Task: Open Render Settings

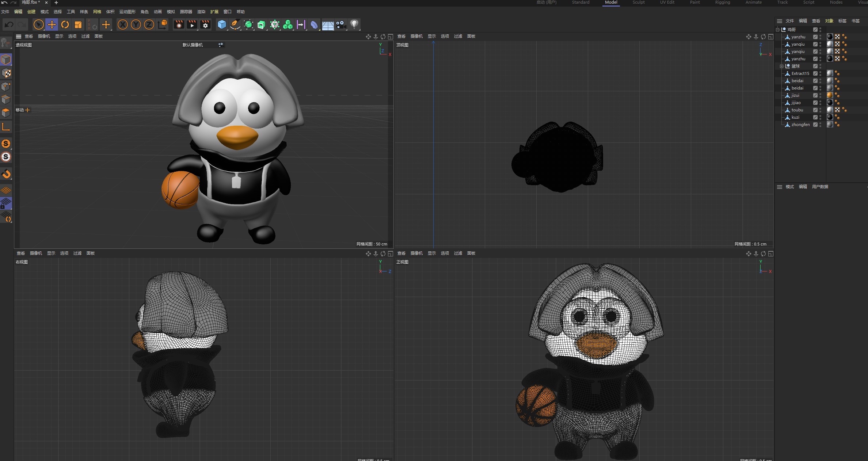Action: coord(206,24)
